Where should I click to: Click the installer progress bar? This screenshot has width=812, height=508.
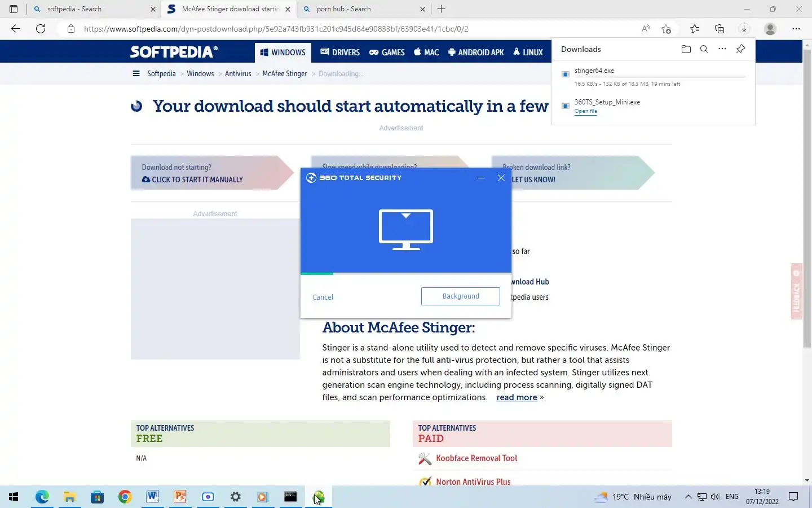[x=406, y=273]
